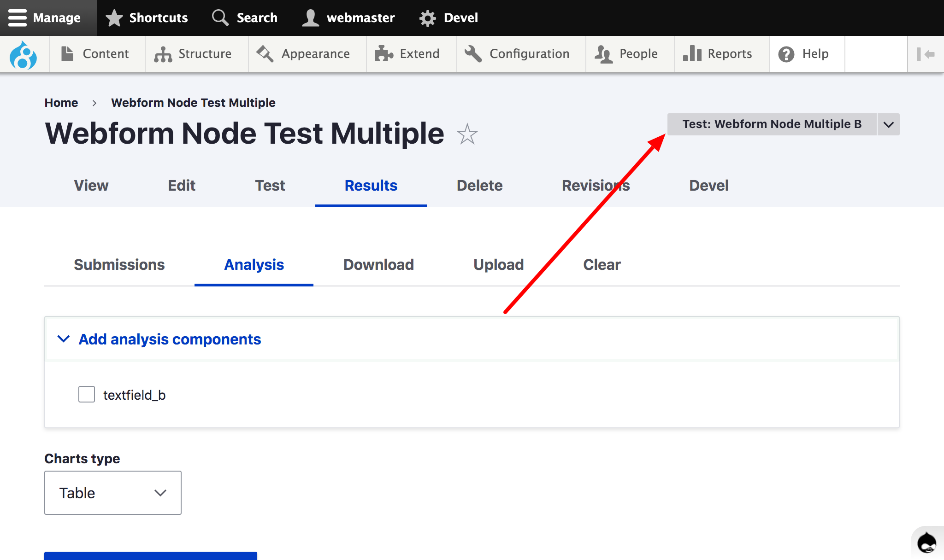Click the Shortcuts star icon
This screenshot has height=560, width=944.
[x=114, y=18]
